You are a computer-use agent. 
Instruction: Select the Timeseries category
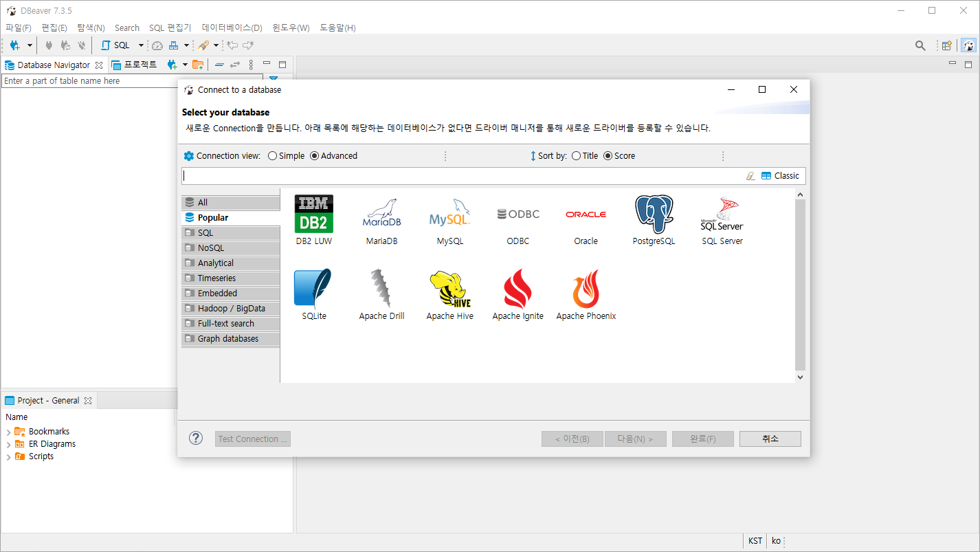pos(231,278)
